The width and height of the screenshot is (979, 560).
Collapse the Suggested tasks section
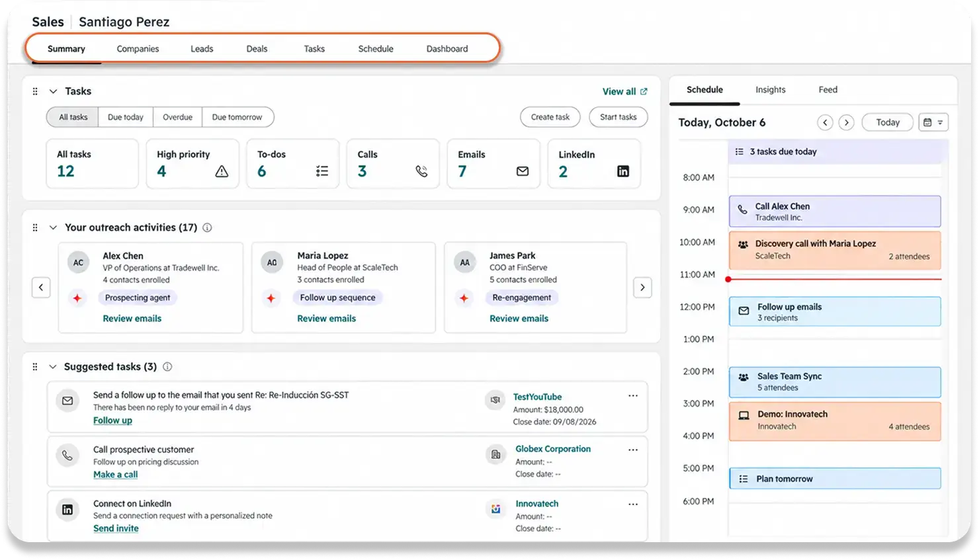tap(53, 367)
